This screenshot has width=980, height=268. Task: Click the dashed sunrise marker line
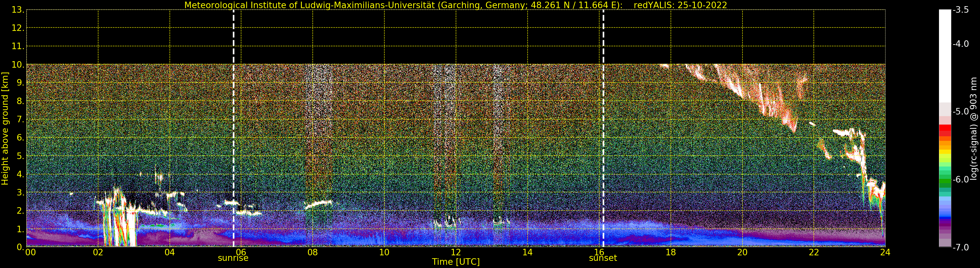[233, 128]
